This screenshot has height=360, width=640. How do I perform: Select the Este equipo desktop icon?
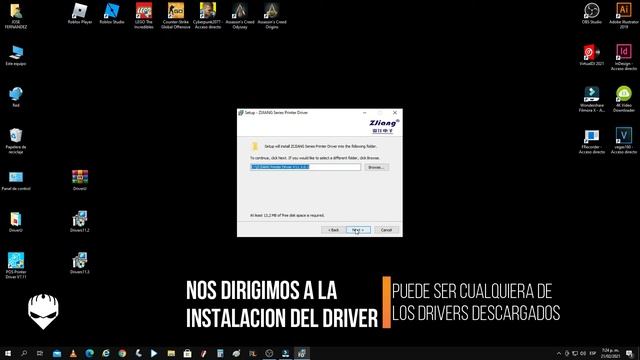pyautogui.click(x=16, y=55)
